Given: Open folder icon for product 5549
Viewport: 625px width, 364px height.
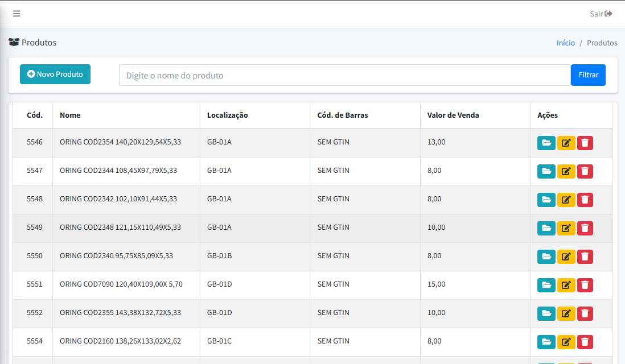Looking at the screenshot, I should [546, 228].
